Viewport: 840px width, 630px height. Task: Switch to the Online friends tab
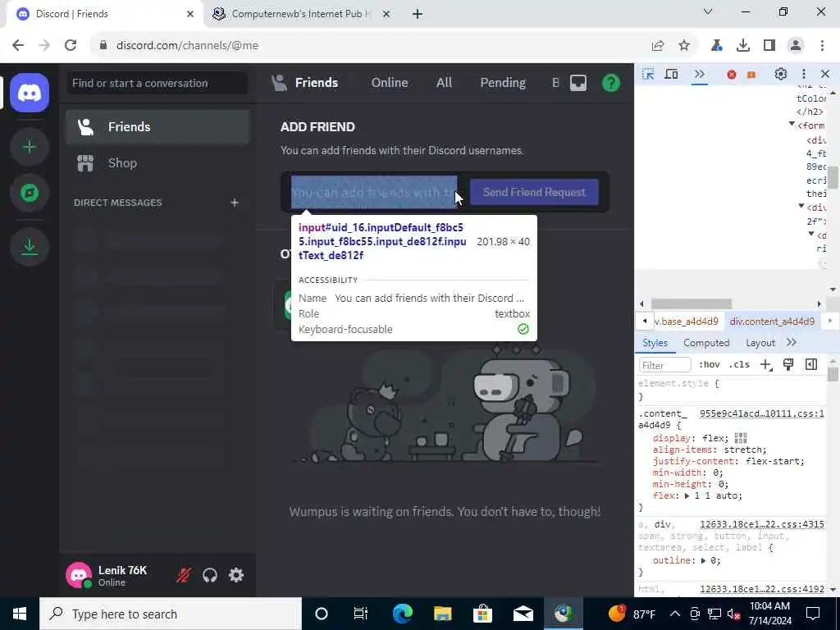[x=390, y=83]
